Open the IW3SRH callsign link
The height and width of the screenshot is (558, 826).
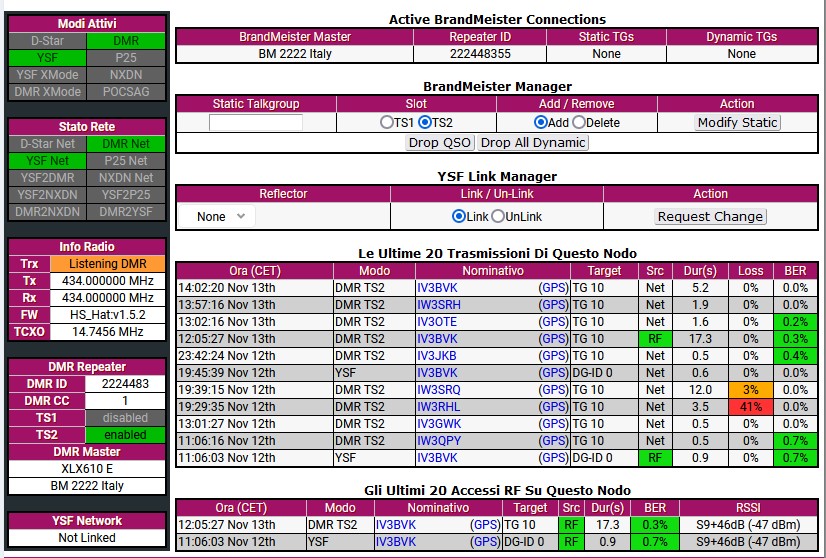point(439,305)
